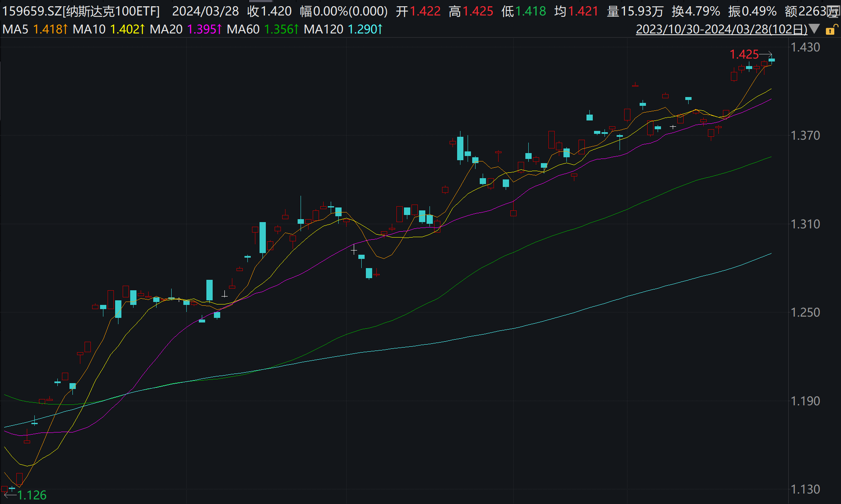Click the red 1.425 high marker on chart
The height and width of the screenshot is (504, 841).
click(x=744, y=54)
